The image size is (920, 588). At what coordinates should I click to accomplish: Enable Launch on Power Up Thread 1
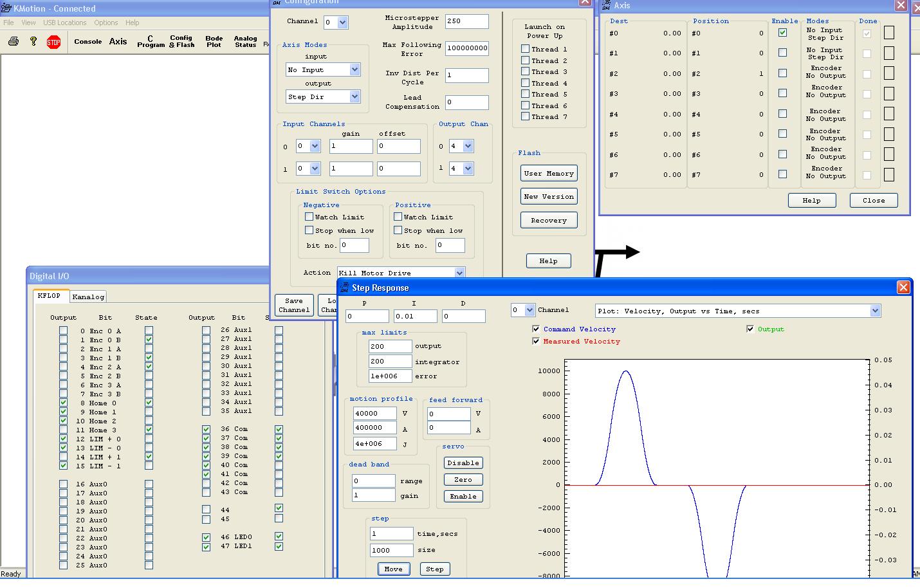point(526,49)
